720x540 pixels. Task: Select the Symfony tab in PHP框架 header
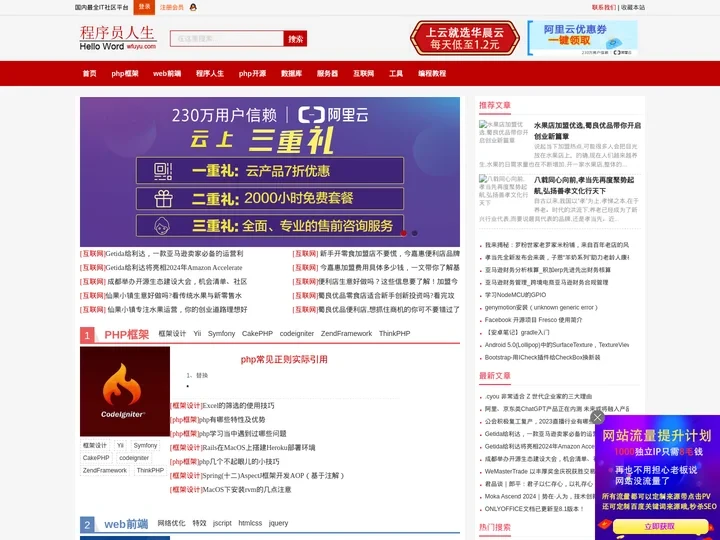[221, 333]
